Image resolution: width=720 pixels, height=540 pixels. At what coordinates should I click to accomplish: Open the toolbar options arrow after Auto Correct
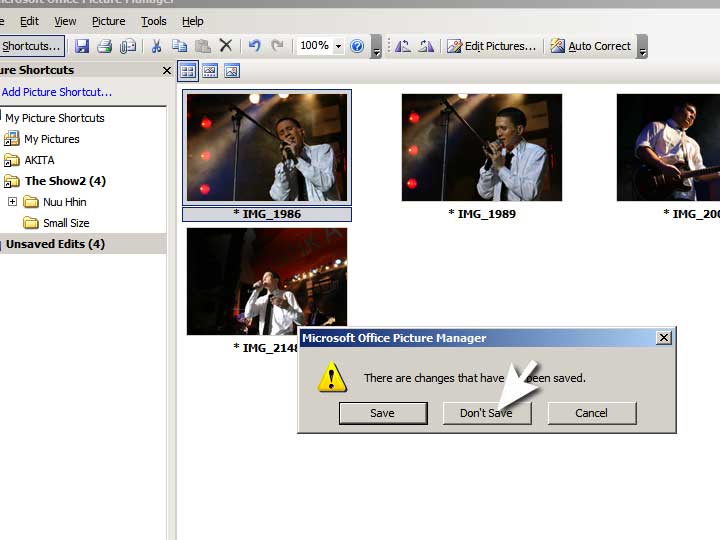click(642, 48)
